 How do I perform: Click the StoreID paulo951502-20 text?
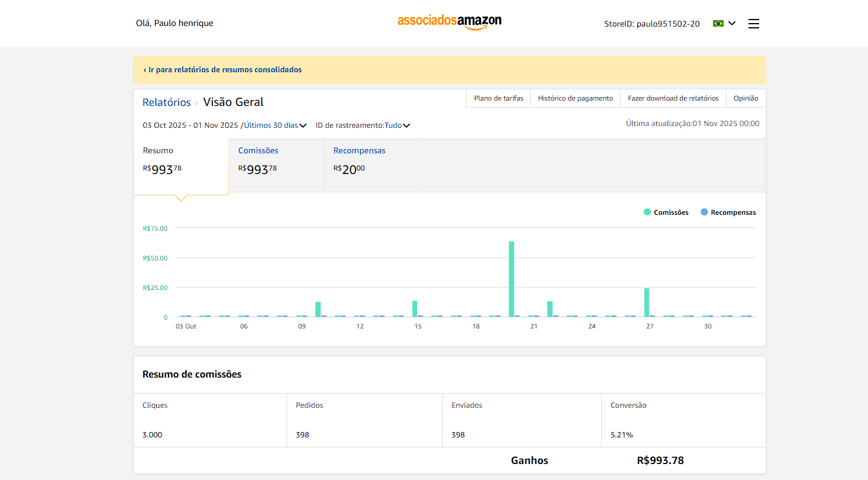651,24
